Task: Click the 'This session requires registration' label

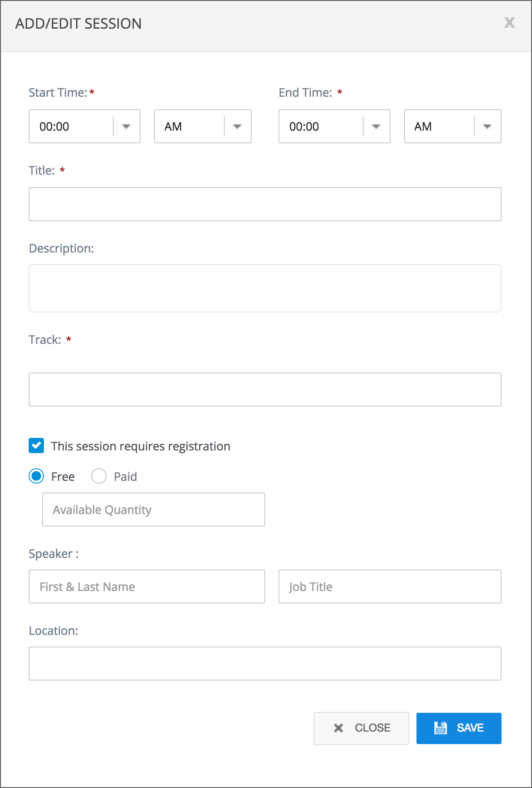Action: tap(141, 446)
